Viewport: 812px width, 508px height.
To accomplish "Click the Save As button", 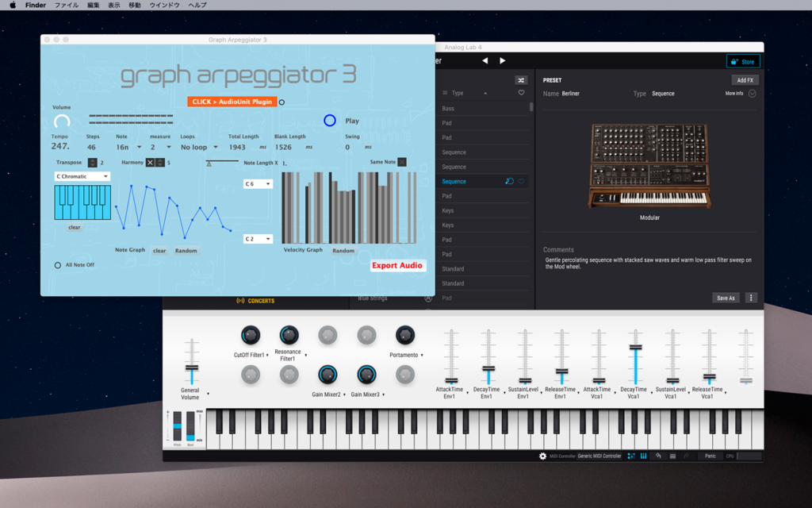I will [726, 298].
